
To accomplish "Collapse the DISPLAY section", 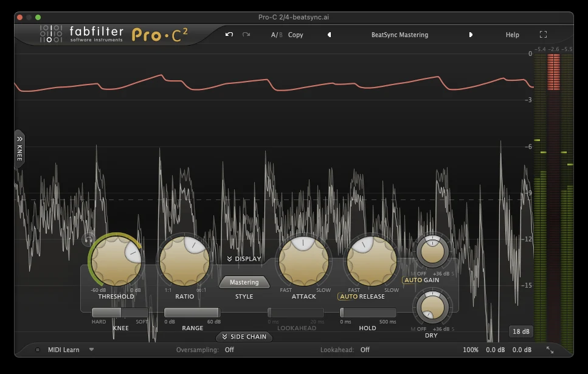I will tap(244, 259).
